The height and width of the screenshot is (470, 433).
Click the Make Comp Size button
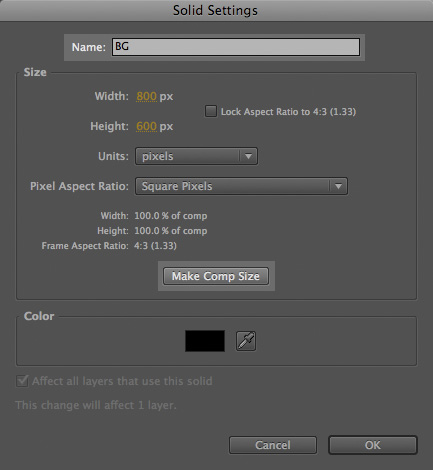[216, 276]
